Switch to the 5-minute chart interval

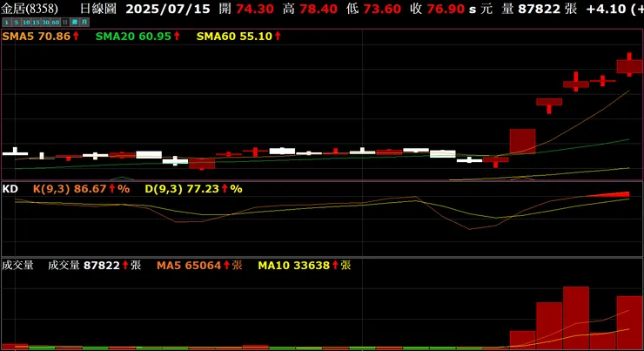[x=17, y=22]
